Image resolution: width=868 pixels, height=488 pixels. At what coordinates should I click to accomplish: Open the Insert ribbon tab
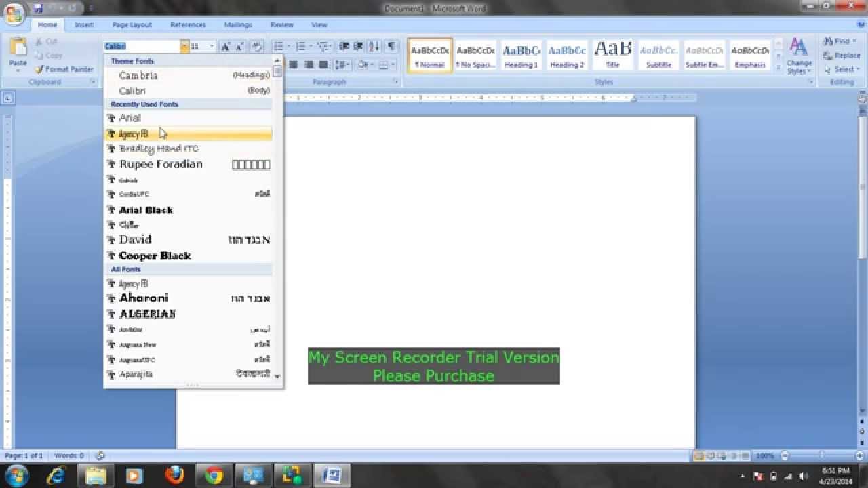pos(84,25)
